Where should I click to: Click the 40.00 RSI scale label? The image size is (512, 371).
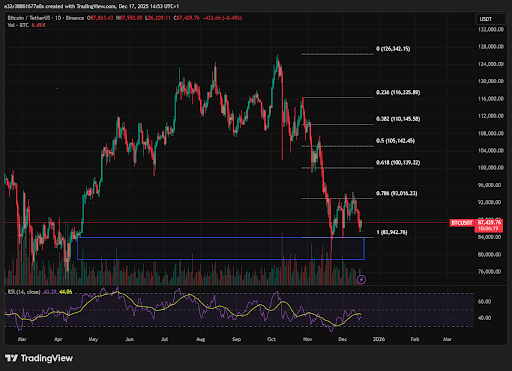[x=484, y=318]
